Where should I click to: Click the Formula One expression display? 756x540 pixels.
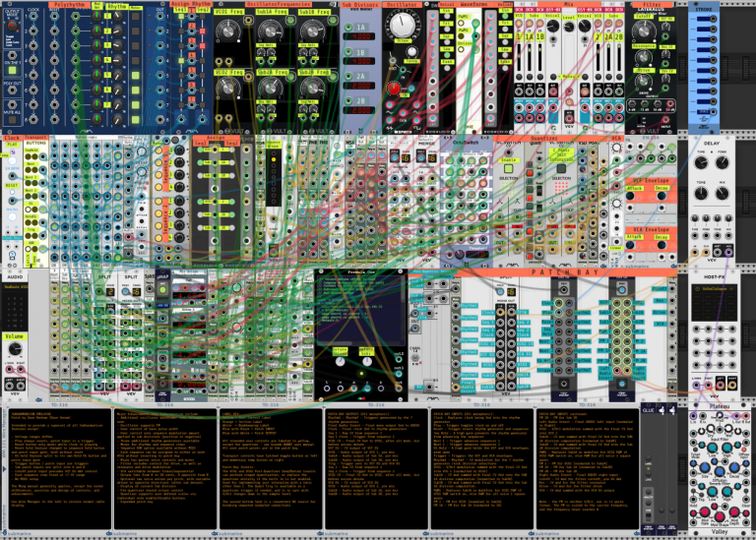coord(361,310)
